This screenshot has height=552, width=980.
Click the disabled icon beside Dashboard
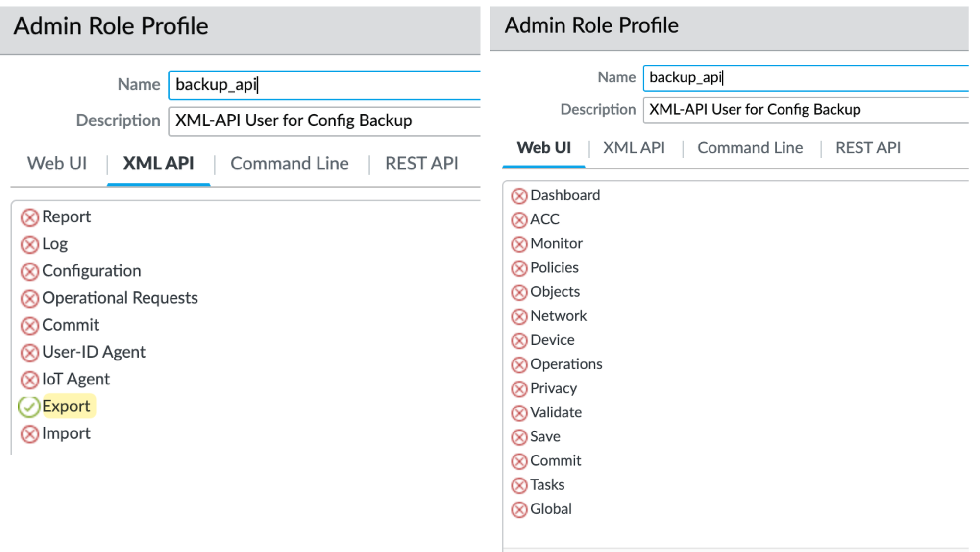click(x=519, y=196)
